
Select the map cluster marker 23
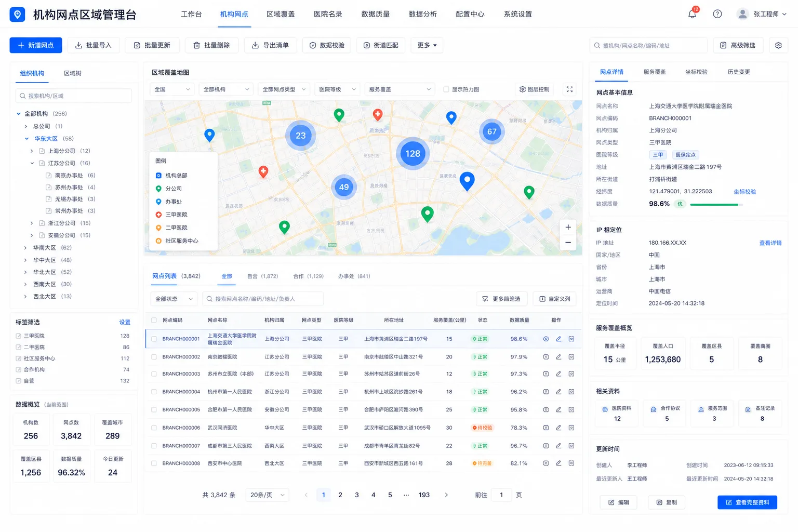(x=300, y=136)
